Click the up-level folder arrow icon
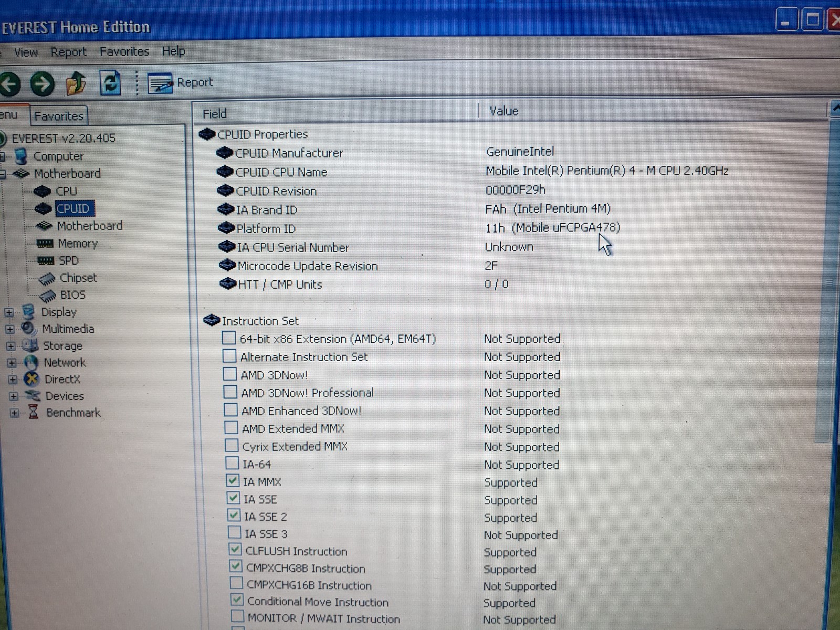The width and height of the screenshot is (840, 630). click(76, 83)
